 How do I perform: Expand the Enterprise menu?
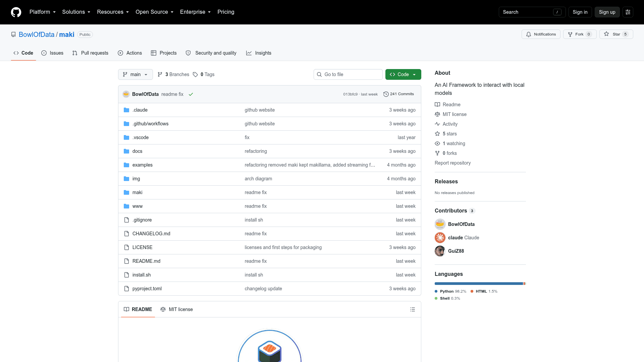[196, 12]
